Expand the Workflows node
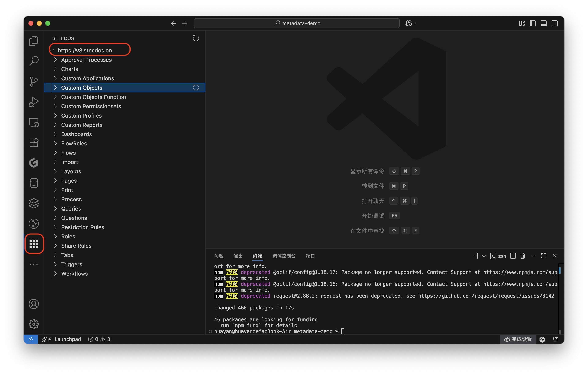Screen dimensions: 588x375 coord(55,274)
